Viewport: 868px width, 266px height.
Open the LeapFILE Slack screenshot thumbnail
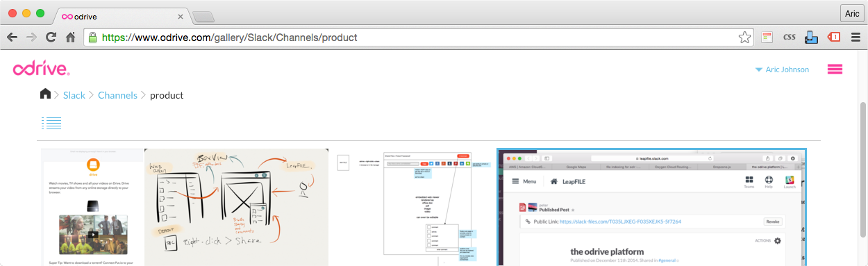(652, 207)
